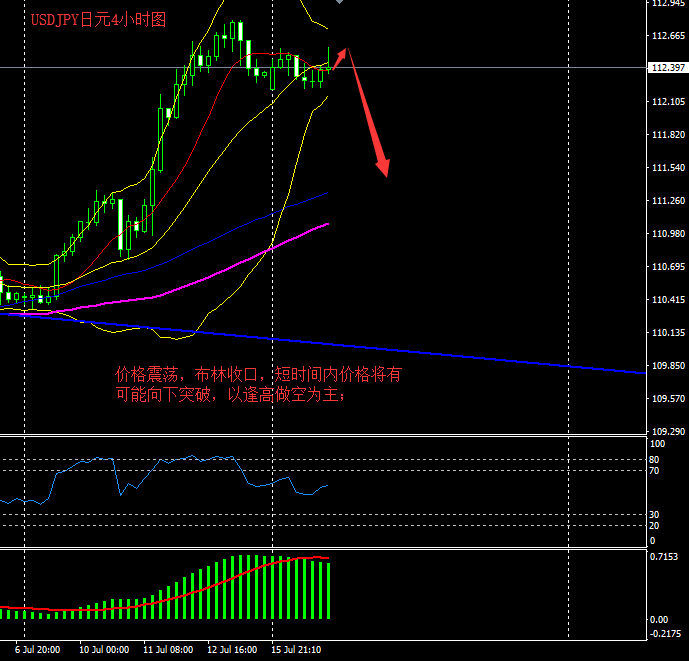The image size is (689, 661).
Task: Click the 109.850 price axis label
Action: coord(668,365)
